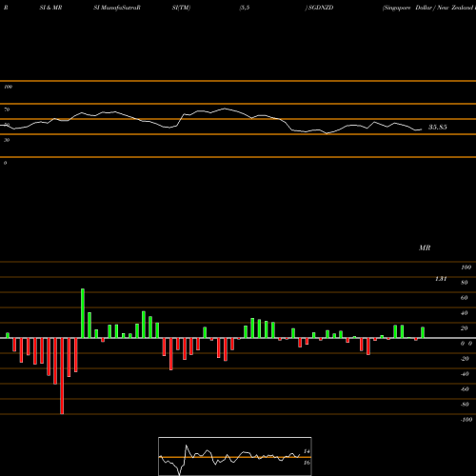Click the 30 level label on RSI panel
476x476 pixels.
tap(7, 140)
